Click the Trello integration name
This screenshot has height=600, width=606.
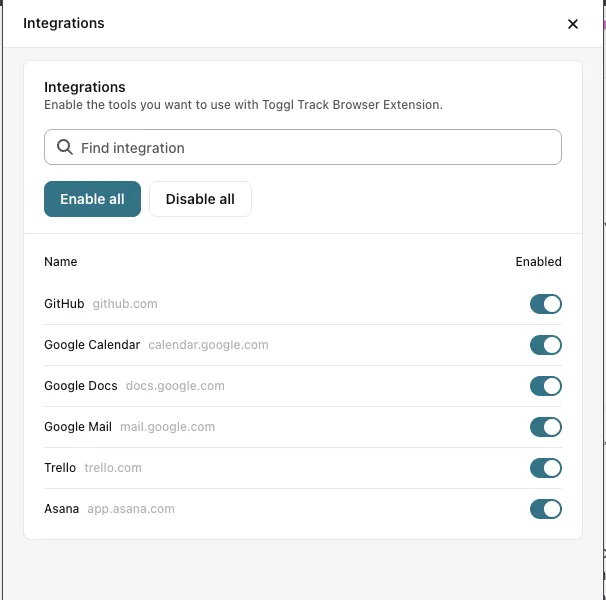[60, 468]
